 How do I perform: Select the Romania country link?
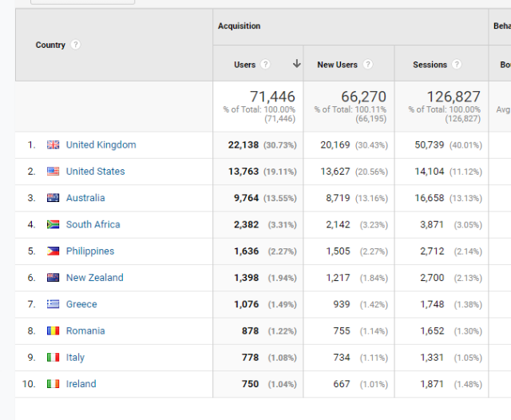(x=85, y=331)
